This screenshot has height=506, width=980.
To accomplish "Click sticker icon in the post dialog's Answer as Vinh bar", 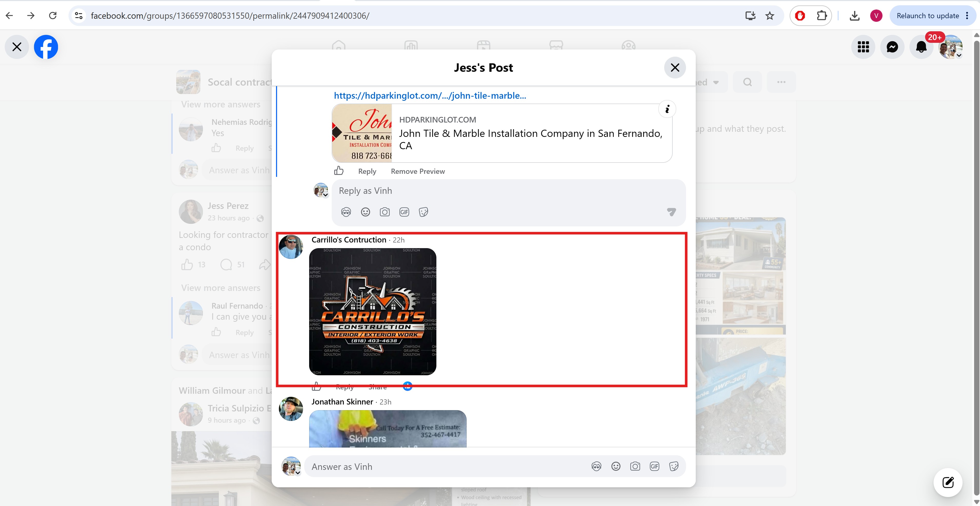I will coord(674,467).
